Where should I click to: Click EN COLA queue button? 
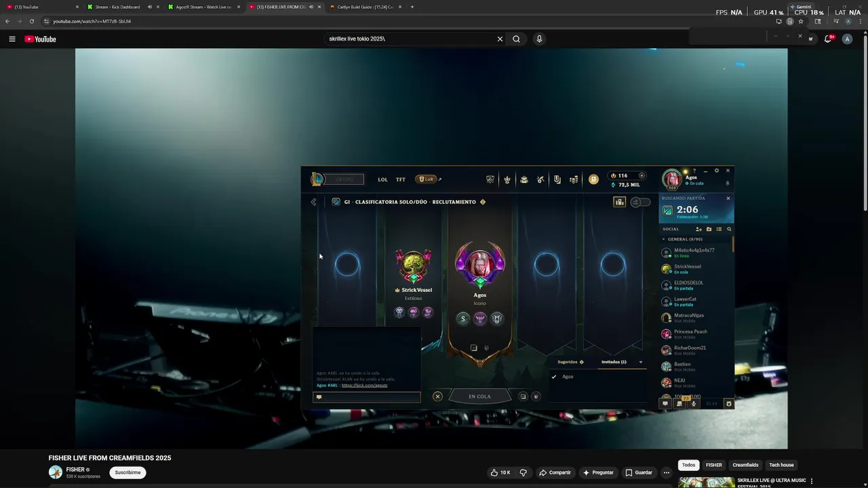(x=479, y=396)
